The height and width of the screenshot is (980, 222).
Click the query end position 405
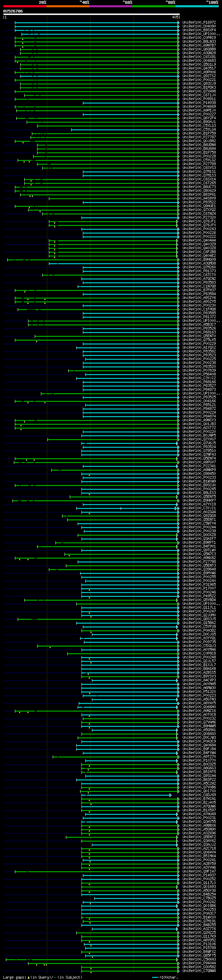[175, 17]
